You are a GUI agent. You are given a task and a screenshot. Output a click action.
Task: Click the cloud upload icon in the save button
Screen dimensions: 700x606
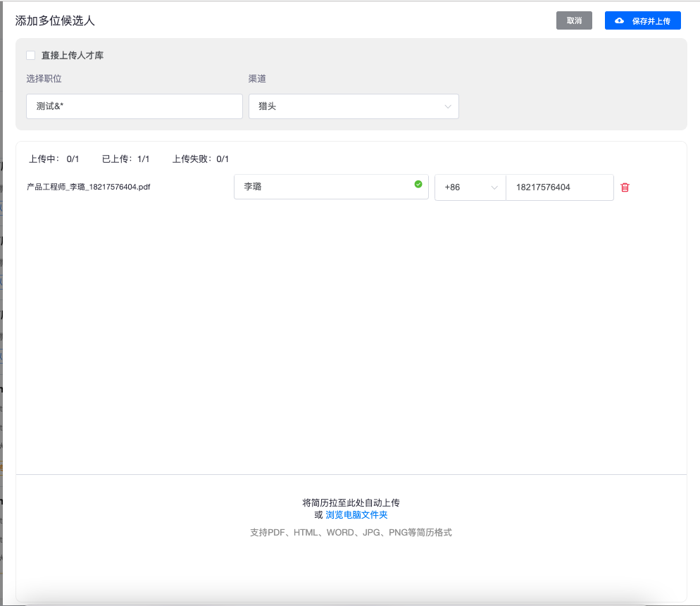point(619,21)
